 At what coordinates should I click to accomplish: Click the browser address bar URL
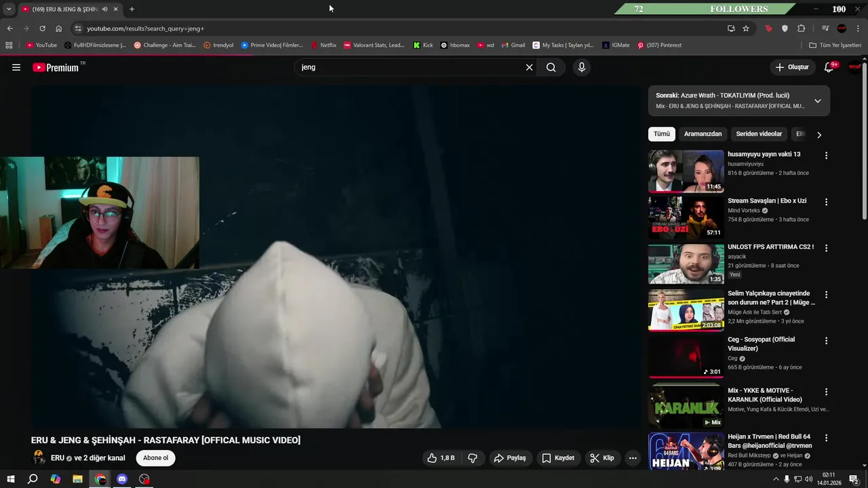[x=145, y=28]
